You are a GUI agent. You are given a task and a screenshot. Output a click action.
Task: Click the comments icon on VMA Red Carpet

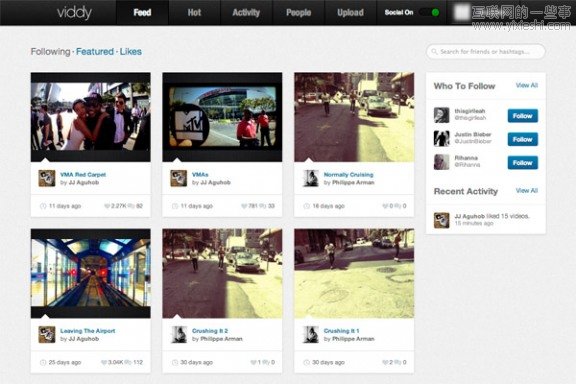click(x=131, y=206)
